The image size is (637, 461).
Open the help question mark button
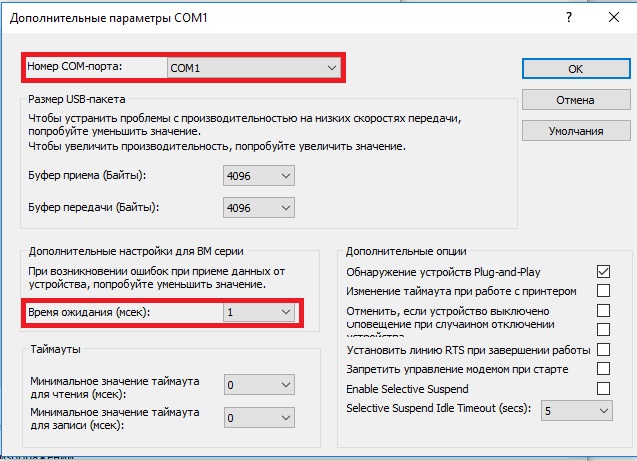click(x=570, y=17)
